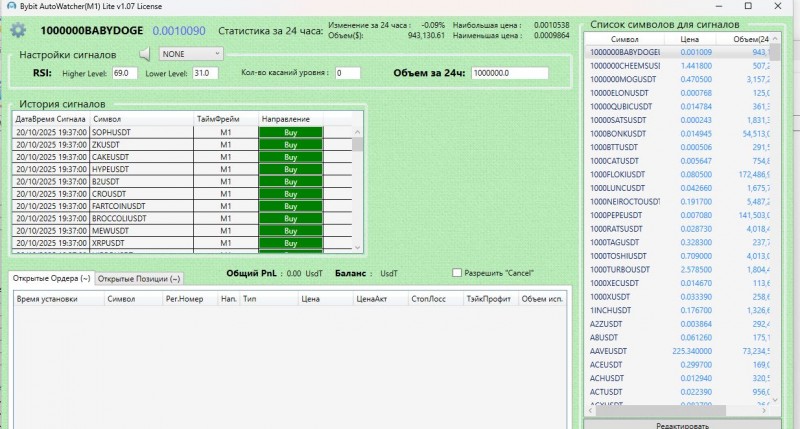This screenshot has height=429, width=800.
Task: Click the ТаймФрейм column header
Action: pyautogui.click(x=226, y=119)
